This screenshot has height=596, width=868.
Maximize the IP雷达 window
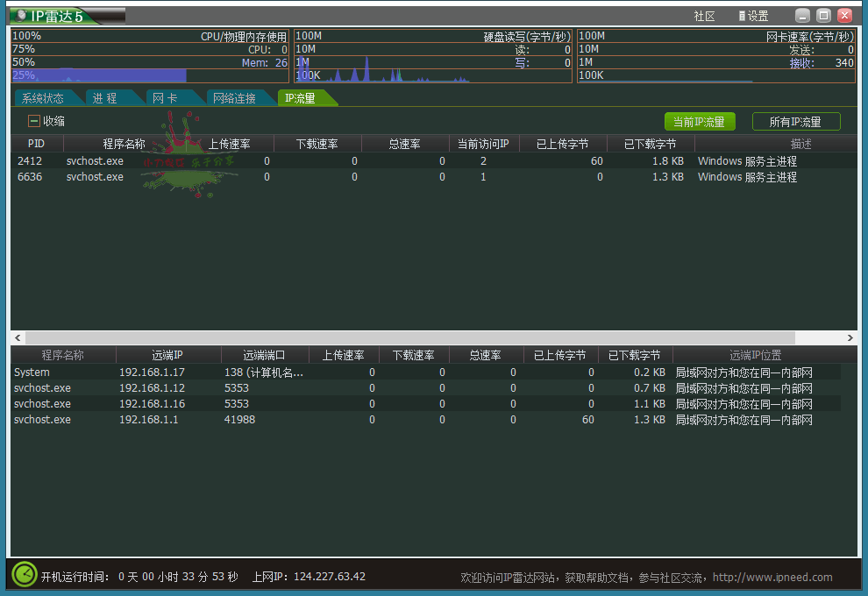pos(823,16)
